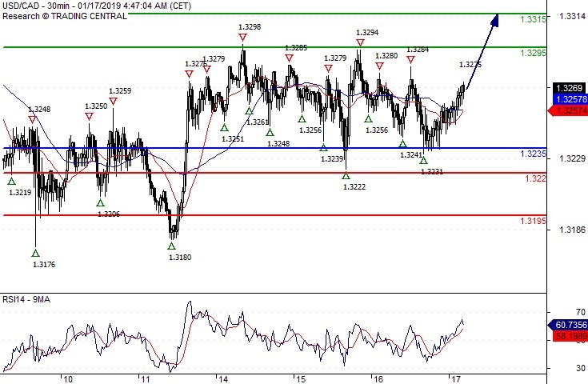
Task: Click date 16 on the time axis
Action: 378,379
